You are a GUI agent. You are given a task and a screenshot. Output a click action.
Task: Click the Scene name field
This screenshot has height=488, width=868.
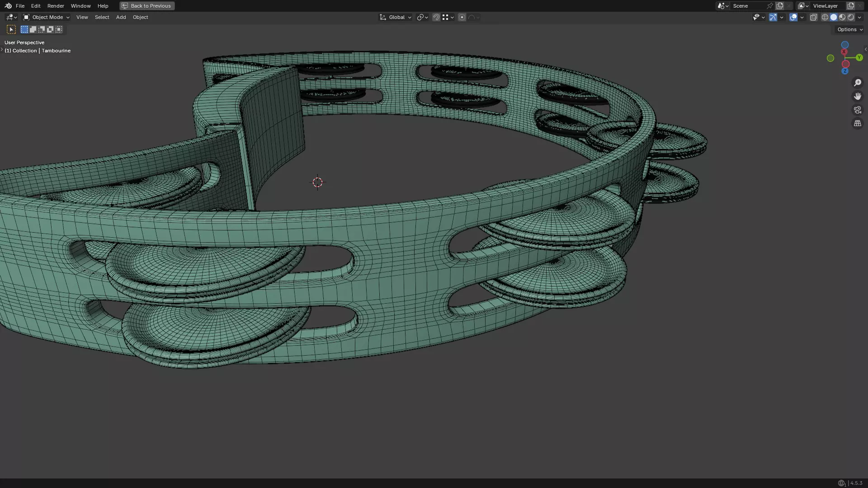pyautogui.click(x=747, y=6)
